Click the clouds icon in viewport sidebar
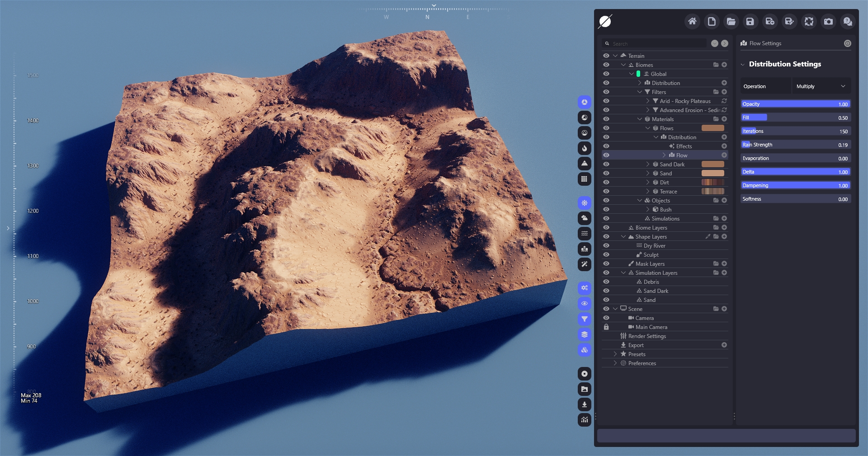 pyautogui.click(x=585, y=218)
